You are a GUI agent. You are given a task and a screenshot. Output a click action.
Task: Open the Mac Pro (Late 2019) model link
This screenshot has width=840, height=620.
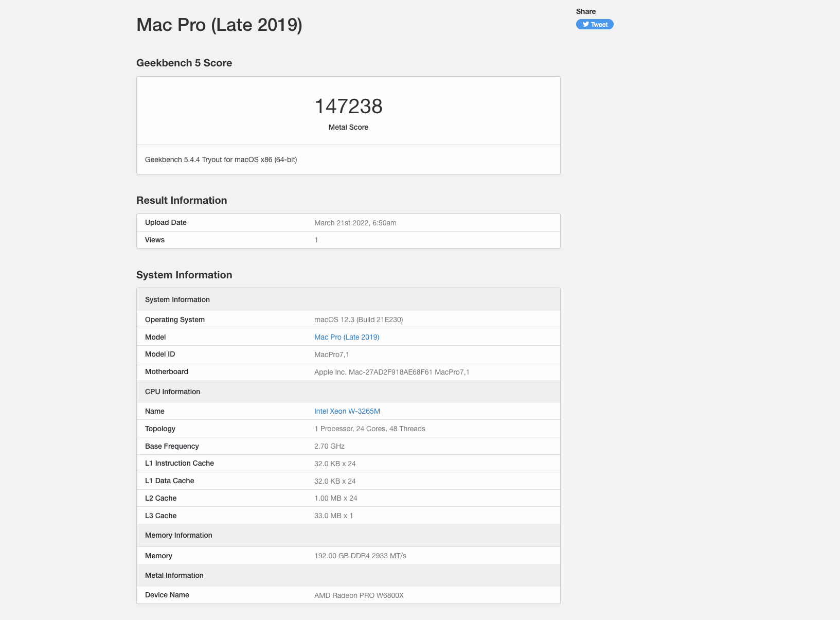pyautogui.click(x=347, y=337)
